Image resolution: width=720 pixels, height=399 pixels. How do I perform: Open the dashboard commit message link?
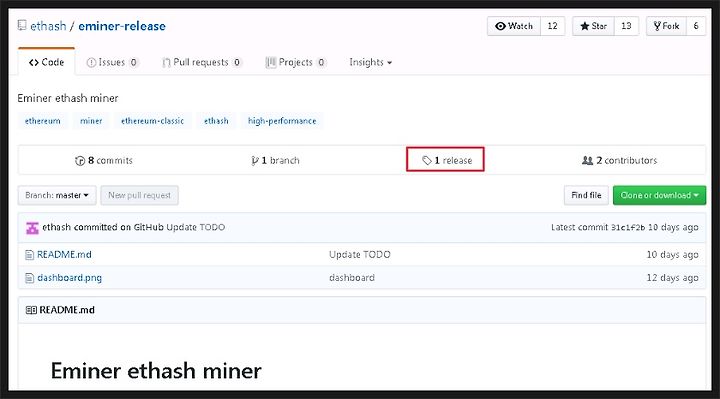[x=352, y=278]
